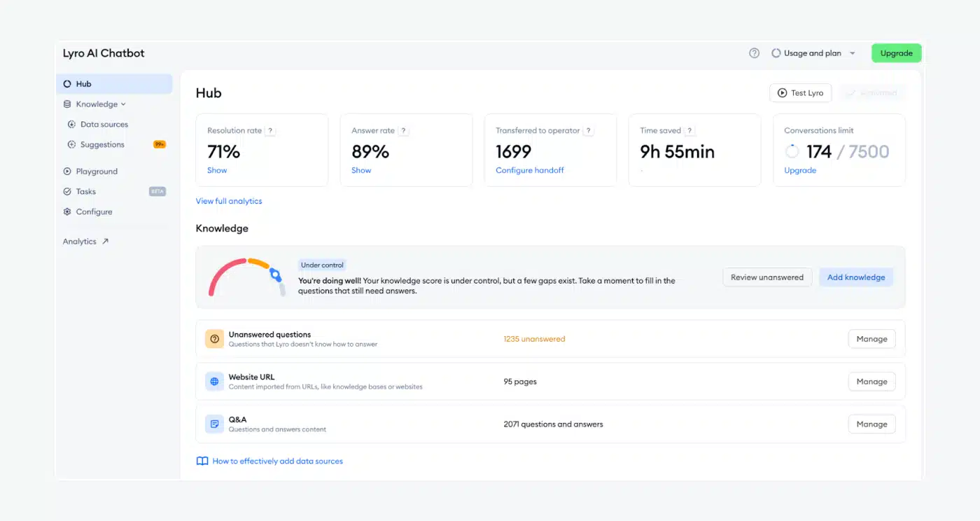This screenshot has width=980, height=521.
Task: Click the Data sources icon
Action: tap(71, 125)
